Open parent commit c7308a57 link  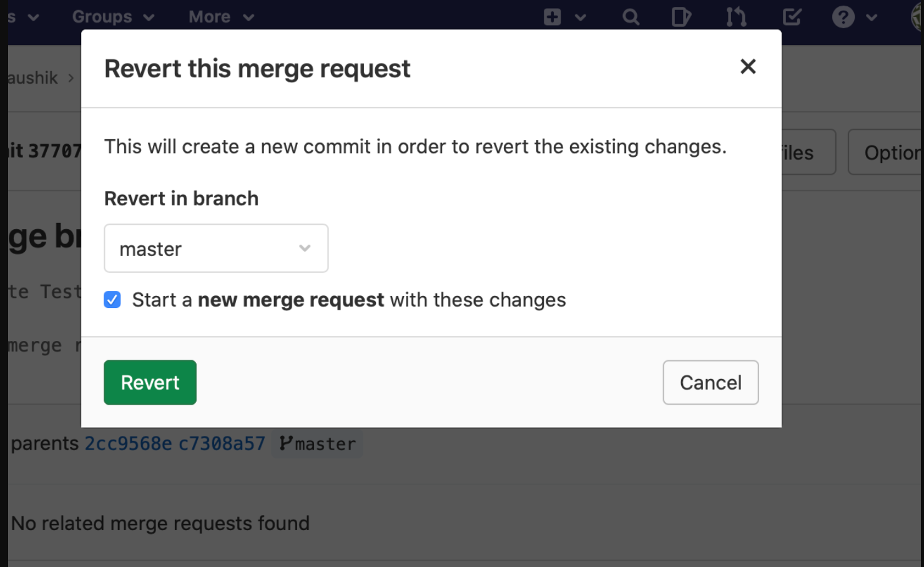pos(222,443)
